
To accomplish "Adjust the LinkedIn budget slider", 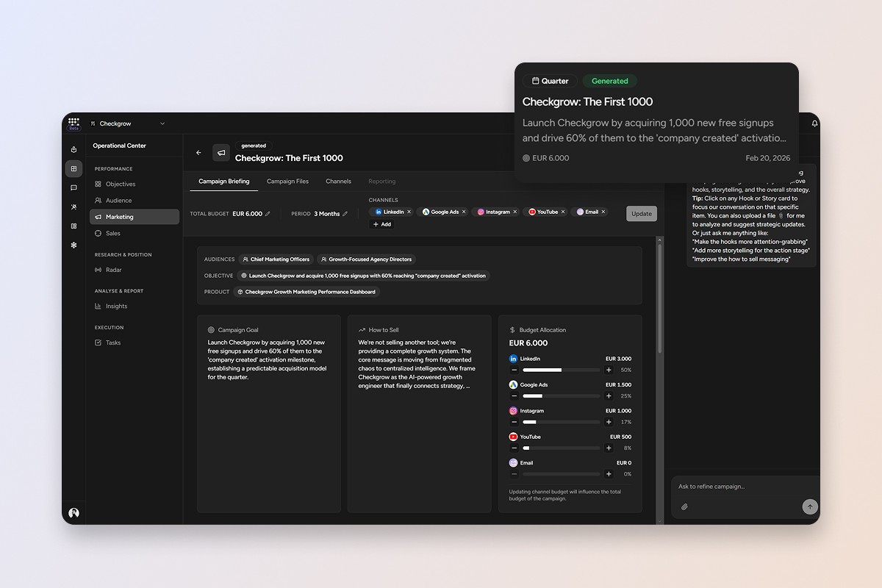I will click(x=561, y=370).
